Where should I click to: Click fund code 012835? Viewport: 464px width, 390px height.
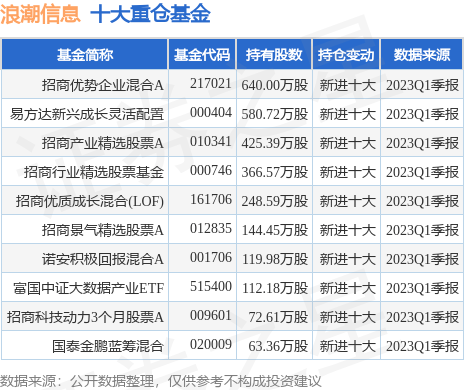click(211, 228)
